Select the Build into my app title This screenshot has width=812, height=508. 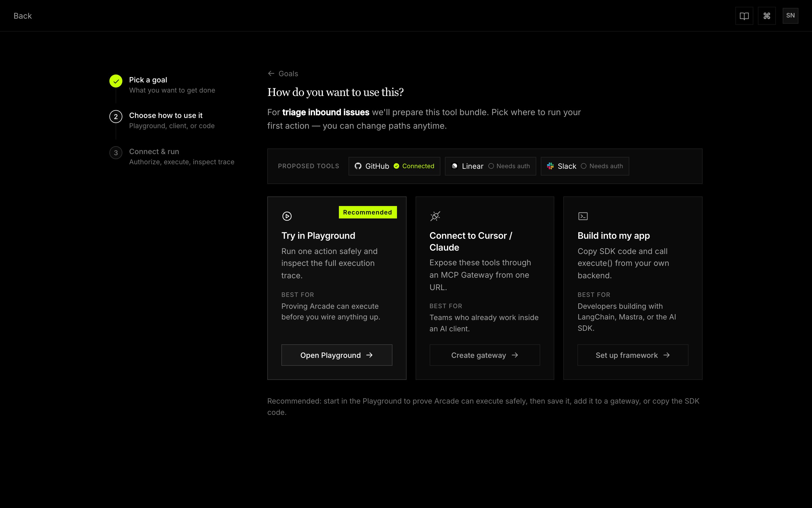614,236
